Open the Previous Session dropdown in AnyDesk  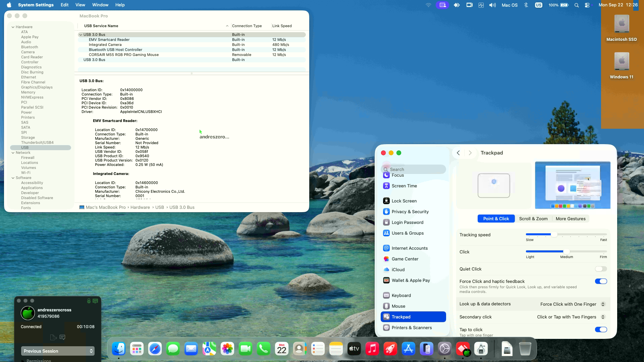[x=58, y=351]
